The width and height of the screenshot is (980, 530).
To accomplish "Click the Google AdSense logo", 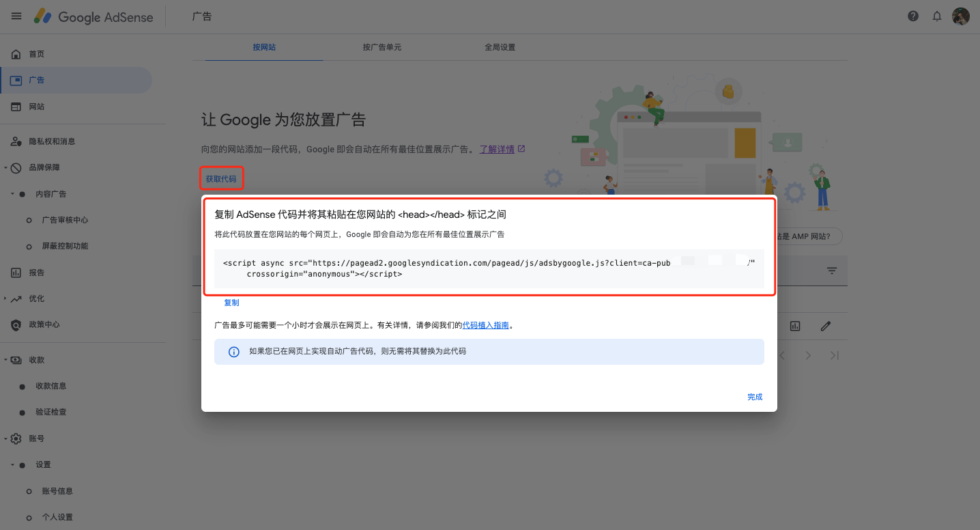I will pos(93,17).
